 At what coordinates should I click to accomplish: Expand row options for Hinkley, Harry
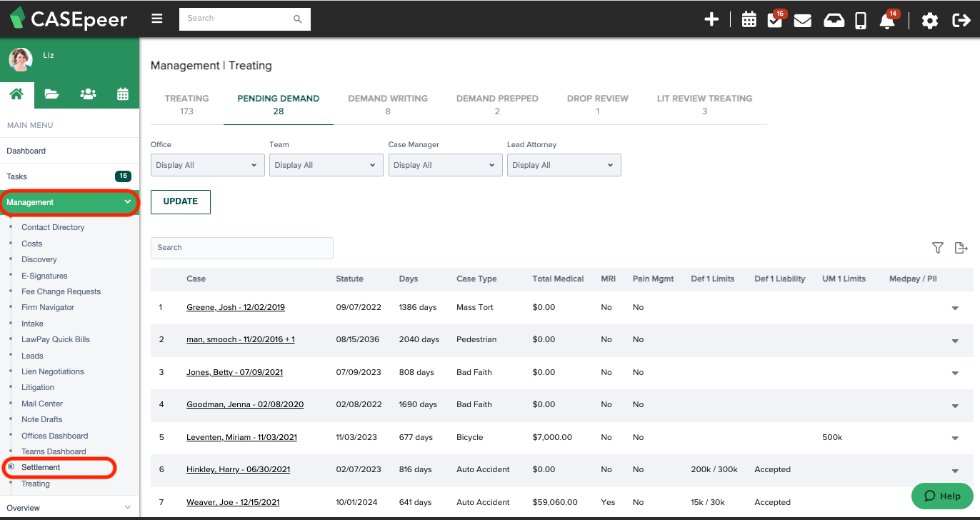[x=955, y=471]
